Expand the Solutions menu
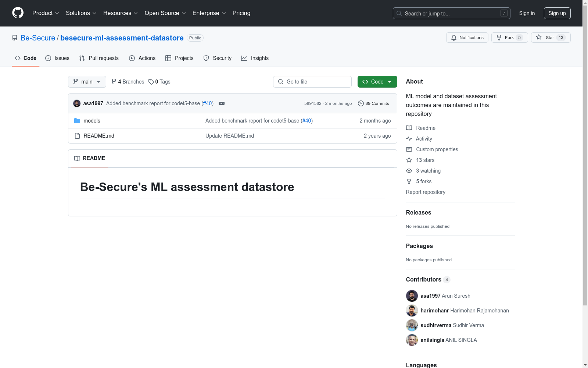The width and height of the screenshot is (588, 368). (x=81, y=13)
